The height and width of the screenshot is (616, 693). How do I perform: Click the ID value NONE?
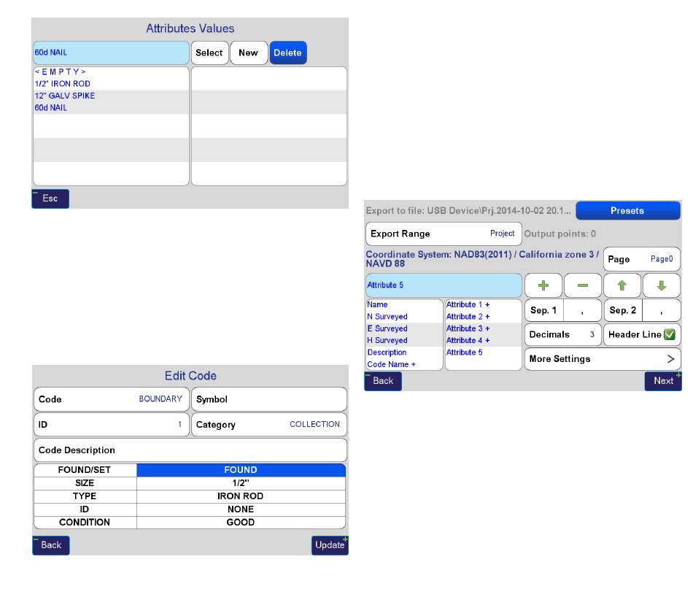tap(241, 509)
